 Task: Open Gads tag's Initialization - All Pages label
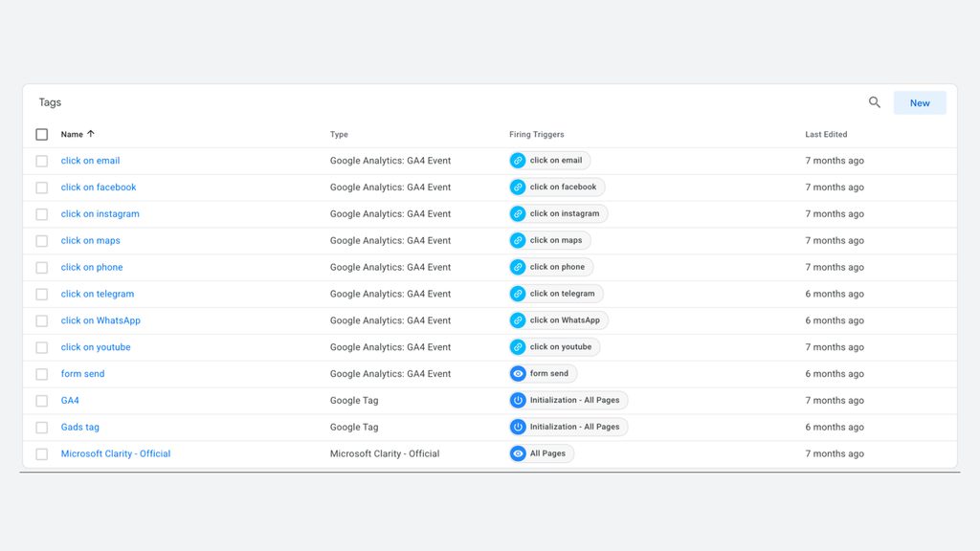(x=574, y=427)
